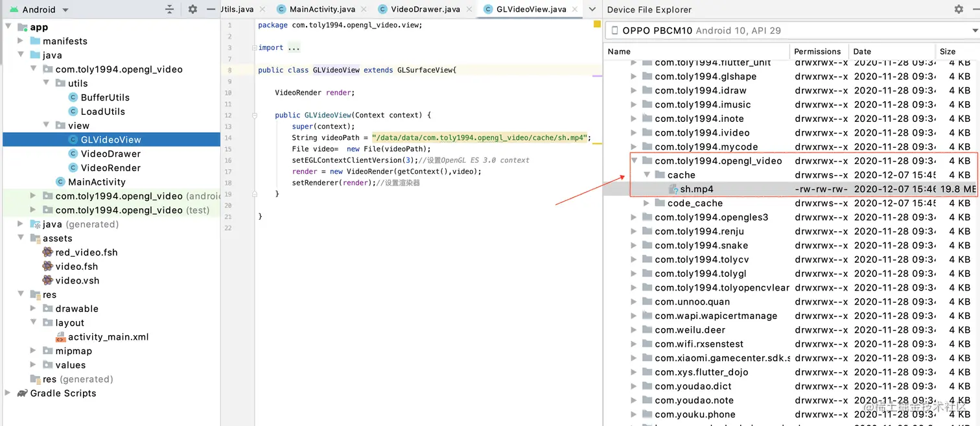Collapse the utils package
Screen dimensions: 980x426
coord(46,83)
